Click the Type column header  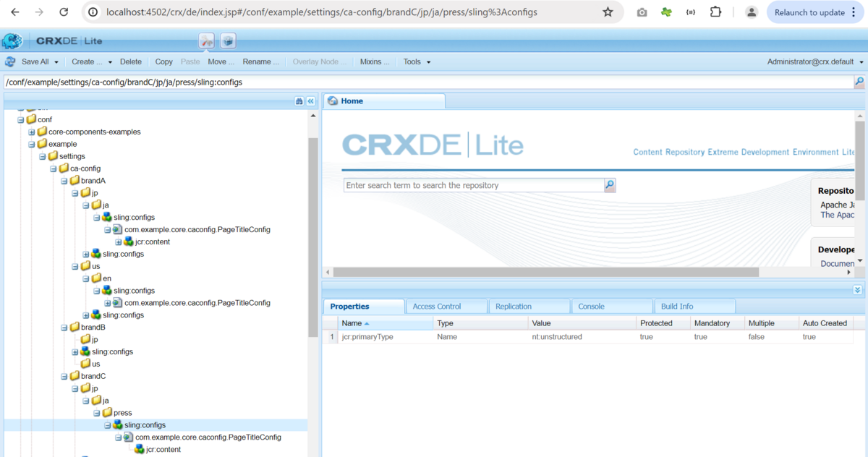pyautogui.click(x=481, y=323)
